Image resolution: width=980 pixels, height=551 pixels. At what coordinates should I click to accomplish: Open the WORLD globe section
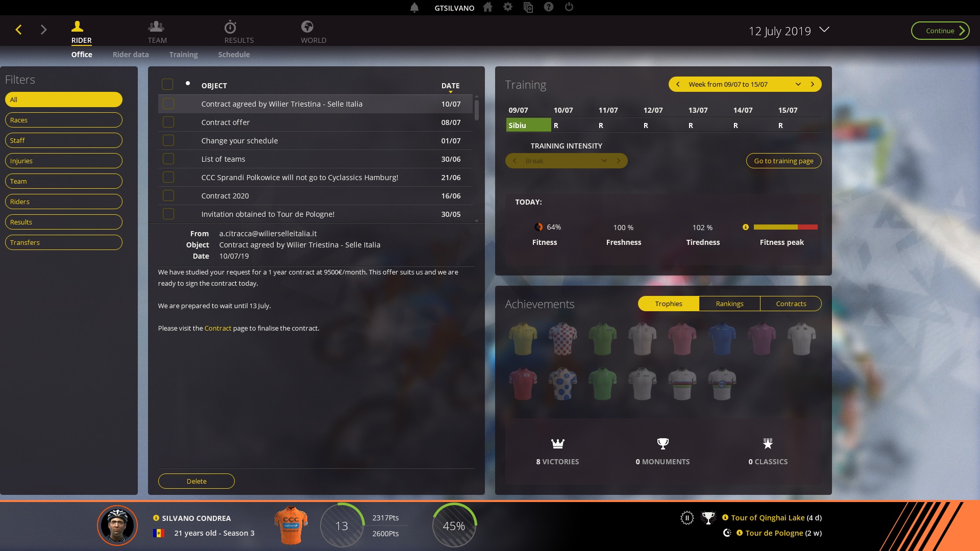point(307,32)
